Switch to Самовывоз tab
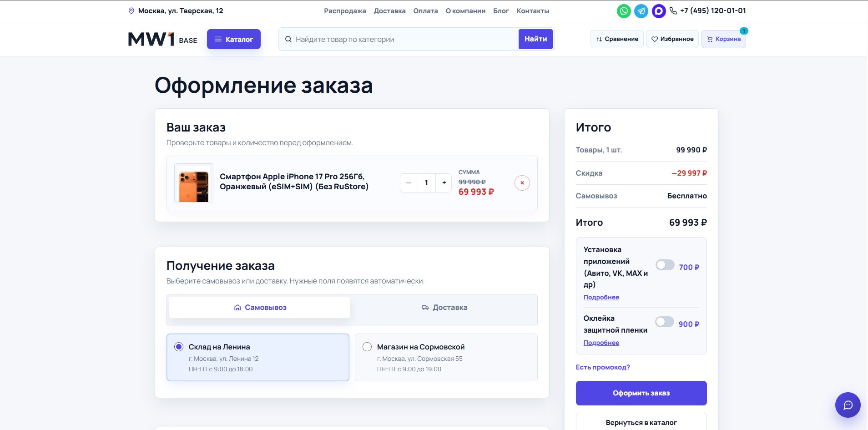Screen dimensions: 868x430 260,308
